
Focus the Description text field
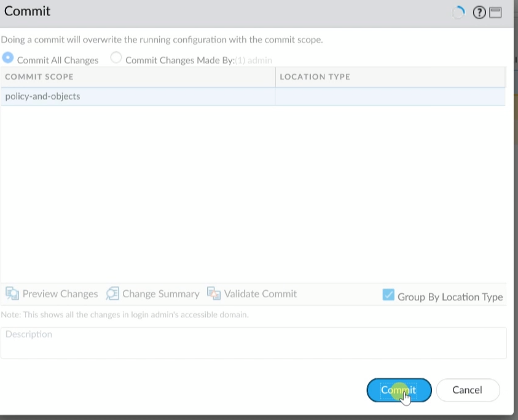pyautogui.click(x=253, y=343)
